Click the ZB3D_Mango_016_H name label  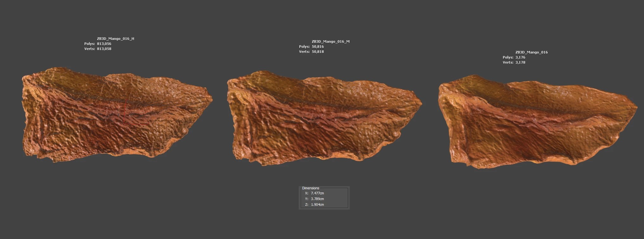pyautogui.click(x=115, y=39)
